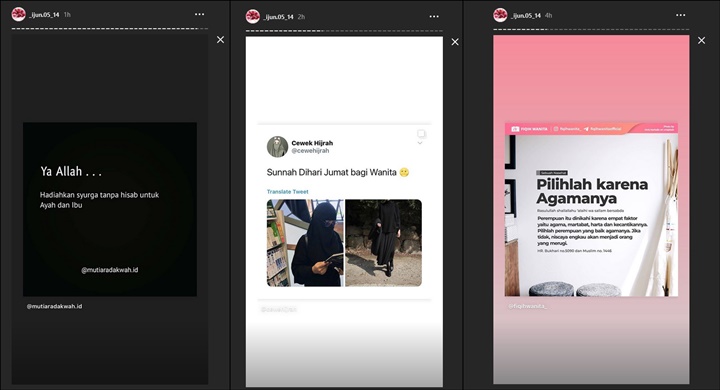720x390 pixels.
Task: Click the Cewek Hijrah profile picture
Action: 277,147
